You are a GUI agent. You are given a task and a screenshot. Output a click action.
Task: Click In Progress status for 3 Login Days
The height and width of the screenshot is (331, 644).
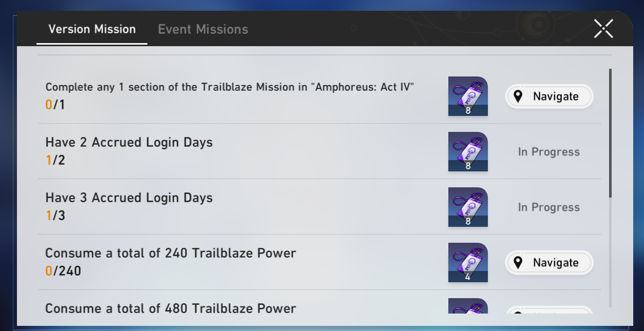click(x=549, y=207)
